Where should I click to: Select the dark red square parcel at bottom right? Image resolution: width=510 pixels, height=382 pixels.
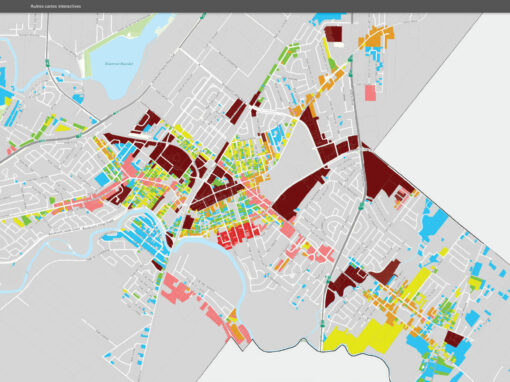pyautogui.click(x=454, y=339)
